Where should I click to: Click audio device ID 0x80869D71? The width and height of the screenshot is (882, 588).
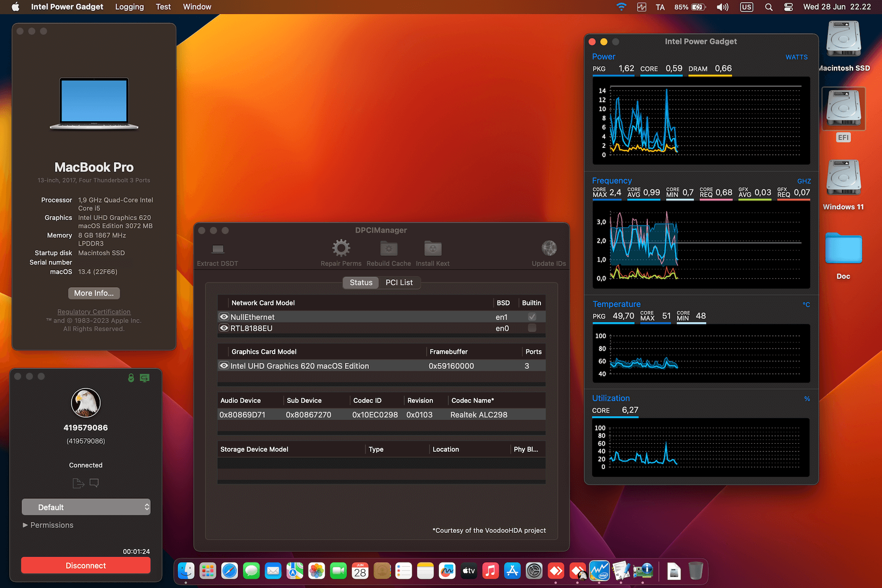(x=242, y=414)
